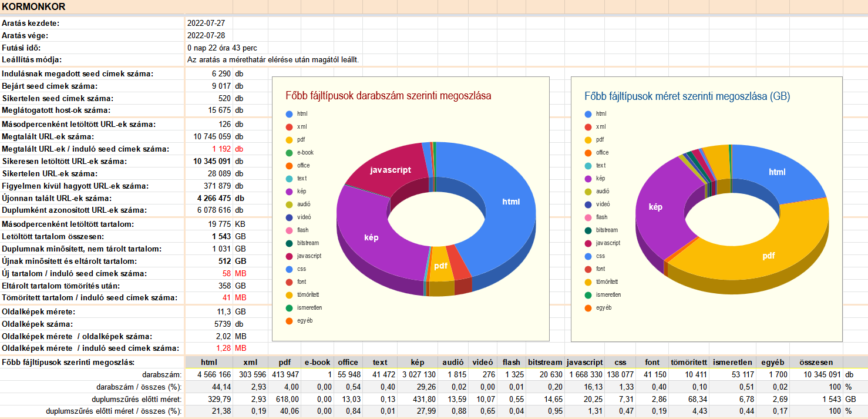This screenshot has width=868, height=419.
Task: Click the pdf size cell showing 618,00
Action: coord(284,399)
